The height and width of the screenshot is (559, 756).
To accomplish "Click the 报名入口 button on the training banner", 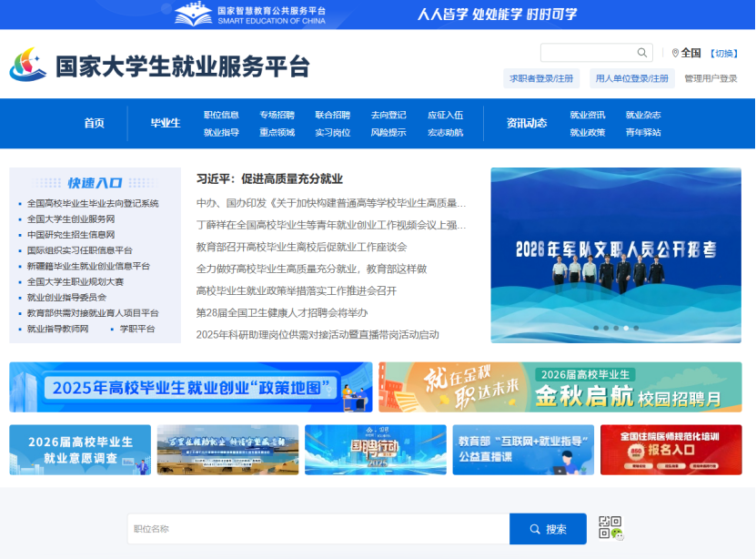I will (671, 452).
